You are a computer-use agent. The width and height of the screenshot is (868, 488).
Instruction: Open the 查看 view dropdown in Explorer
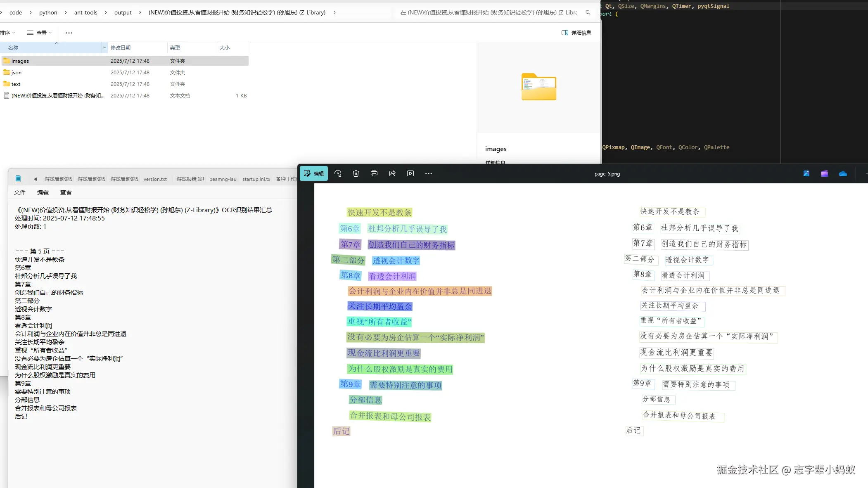[x=40, y=33]
